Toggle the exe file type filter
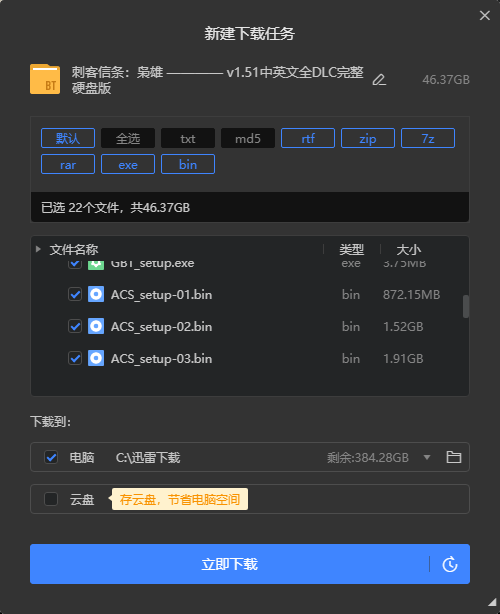 tap(128, 164)
